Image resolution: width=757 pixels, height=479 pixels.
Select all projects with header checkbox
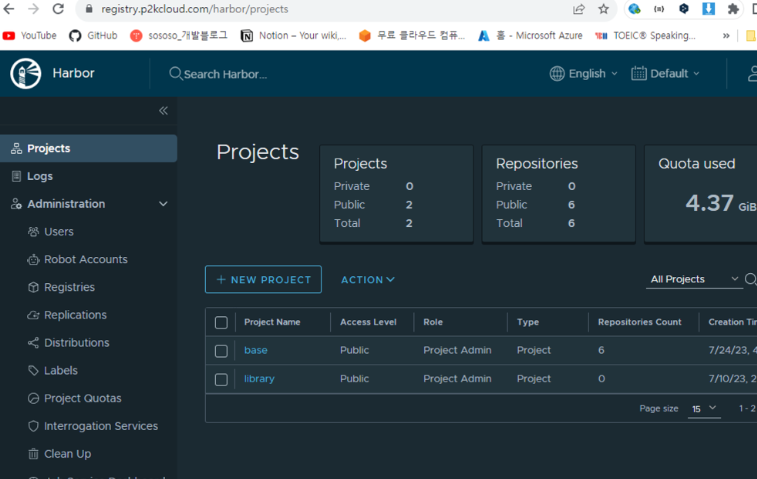(221, 323)
